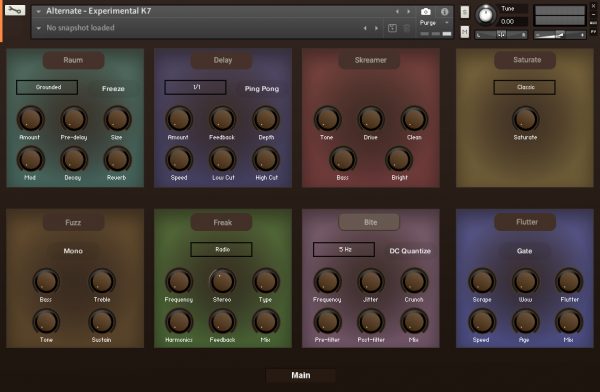Open the wrench instrument edit icon

[15, 10]
